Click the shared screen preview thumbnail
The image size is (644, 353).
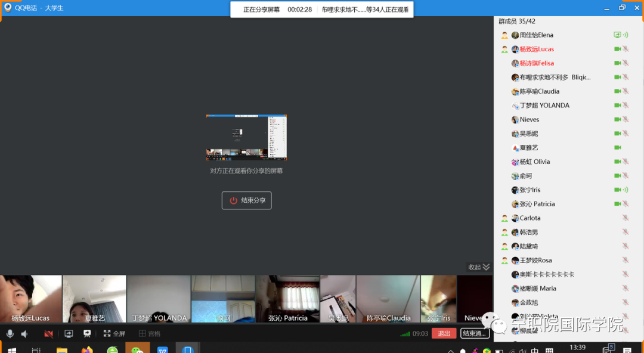point(246,138)
